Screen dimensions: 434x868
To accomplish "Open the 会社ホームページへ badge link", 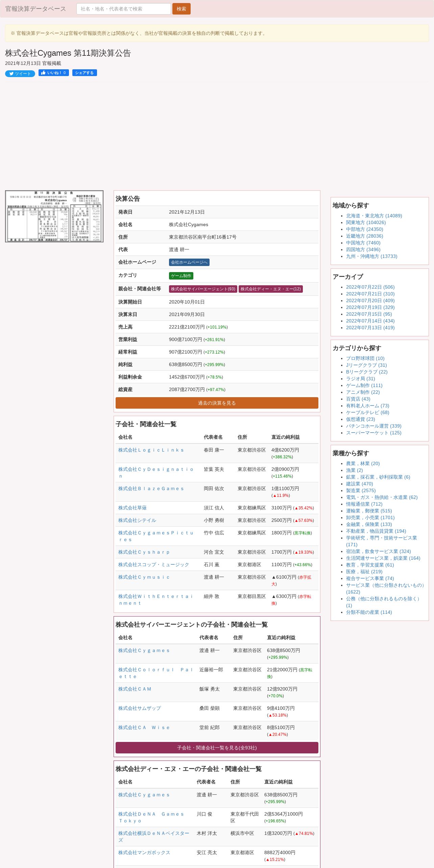I will (x=189, y=262).
